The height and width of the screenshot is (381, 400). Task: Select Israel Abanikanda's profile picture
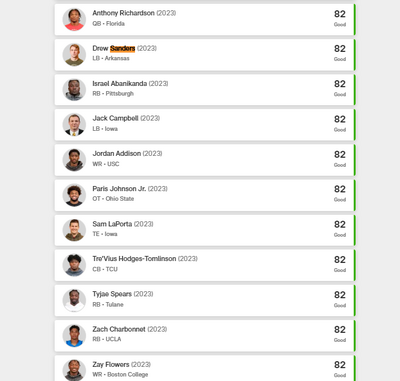pyautogui.click(x=74, y=90)
